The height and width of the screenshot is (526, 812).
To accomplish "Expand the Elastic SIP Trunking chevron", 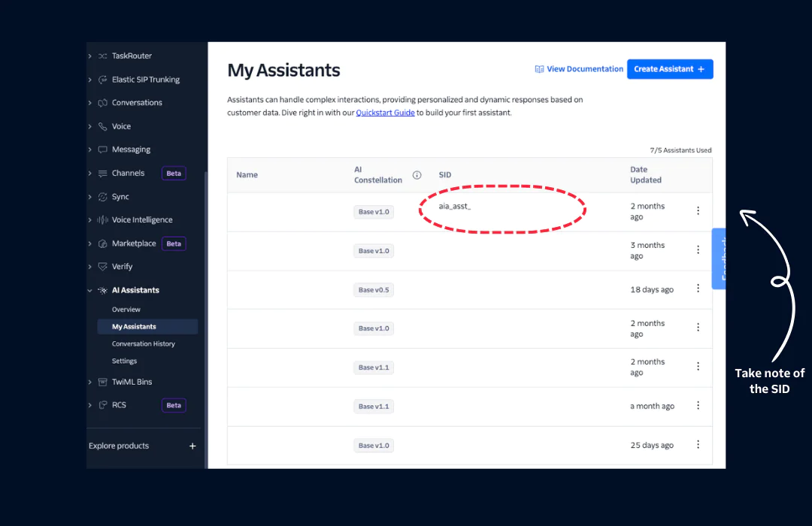I will pyautogui.click(x=90, y=80).
